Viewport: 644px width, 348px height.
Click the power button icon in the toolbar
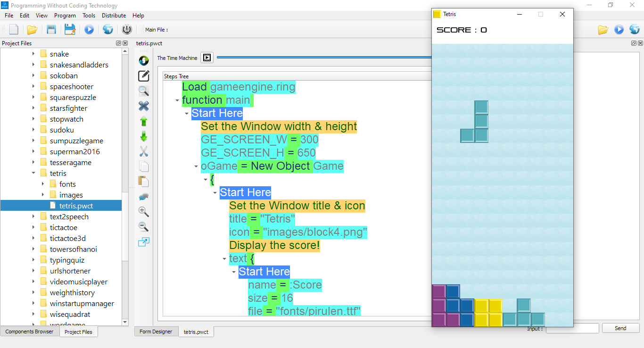(127, 30)
